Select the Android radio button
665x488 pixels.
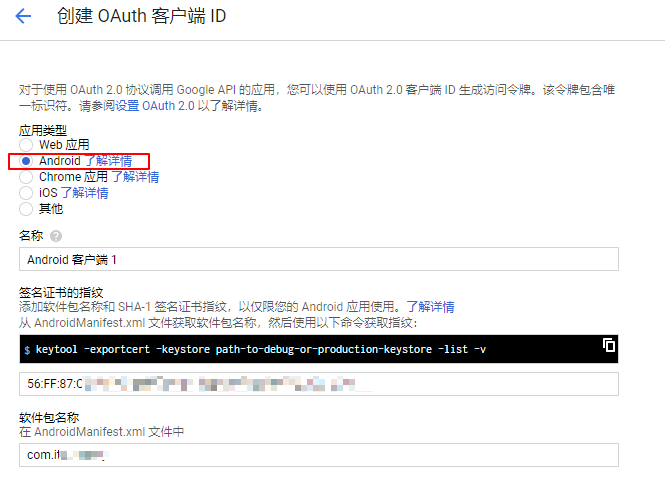point(26,161)
